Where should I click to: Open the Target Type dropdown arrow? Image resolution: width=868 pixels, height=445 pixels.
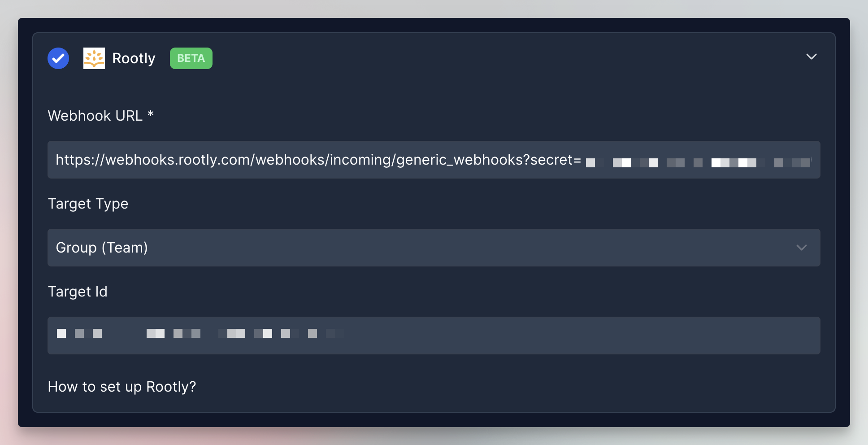[801, 248]
